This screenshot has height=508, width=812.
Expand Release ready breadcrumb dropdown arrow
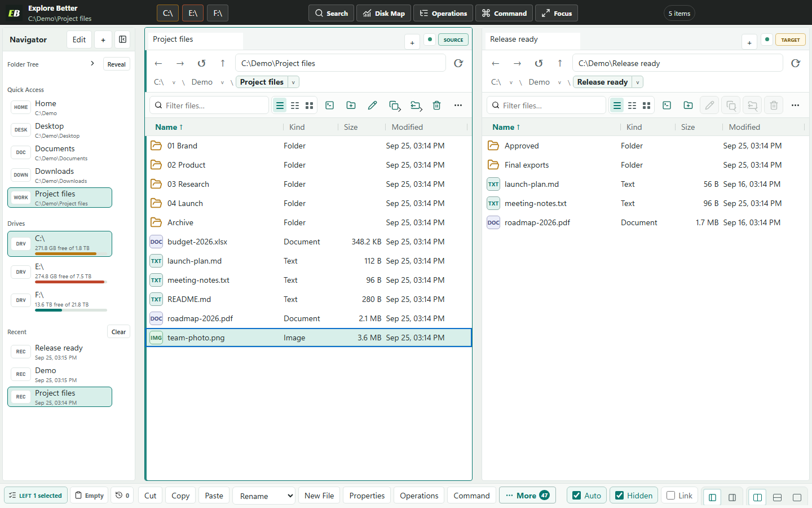(638, 82)
